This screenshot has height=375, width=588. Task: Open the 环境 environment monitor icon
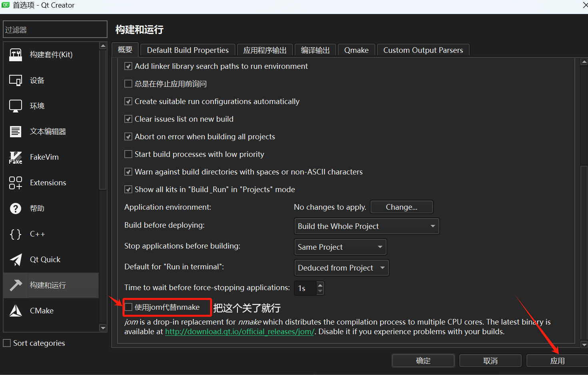click(x=16, y=106)
